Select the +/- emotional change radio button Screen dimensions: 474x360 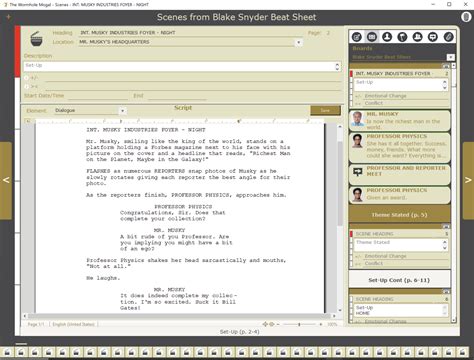(x=27, y=78)
